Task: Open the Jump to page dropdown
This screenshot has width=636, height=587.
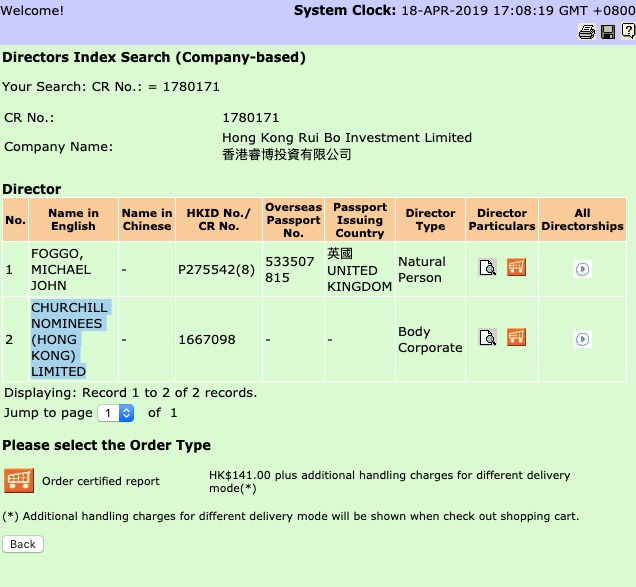Action: [115, 412]
